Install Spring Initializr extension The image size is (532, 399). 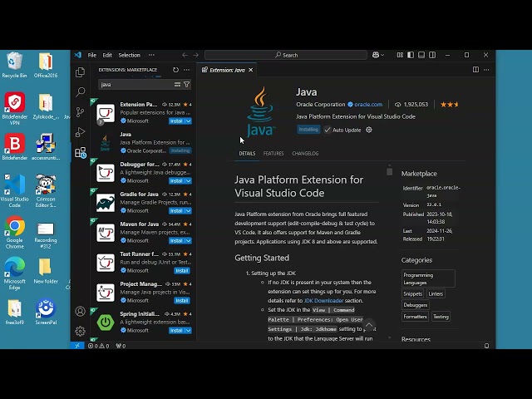click(176, 331)
